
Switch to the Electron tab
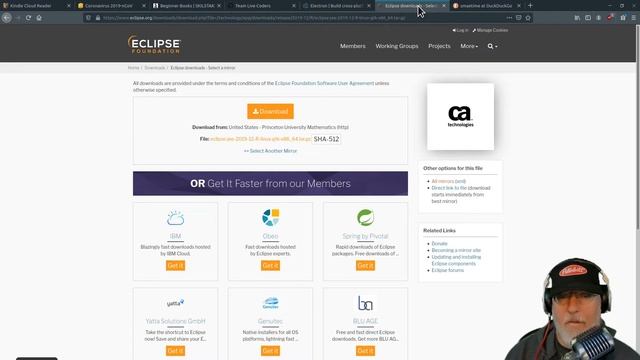(x=335, y=6)
